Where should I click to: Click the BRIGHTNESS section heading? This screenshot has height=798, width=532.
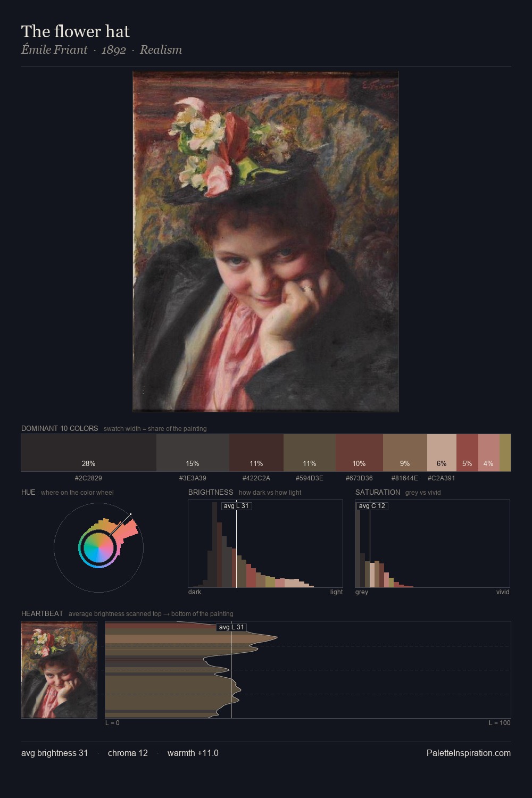point(211,492)
